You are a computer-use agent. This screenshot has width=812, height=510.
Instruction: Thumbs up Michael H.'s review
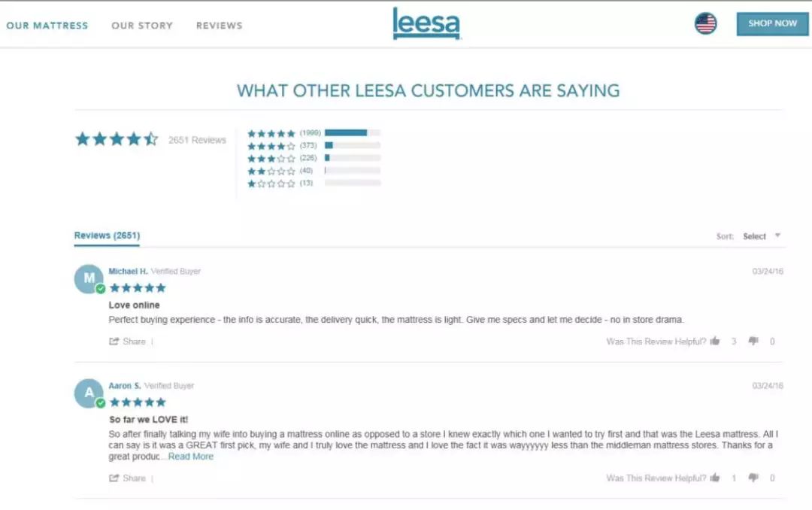(x=715, y=342)
